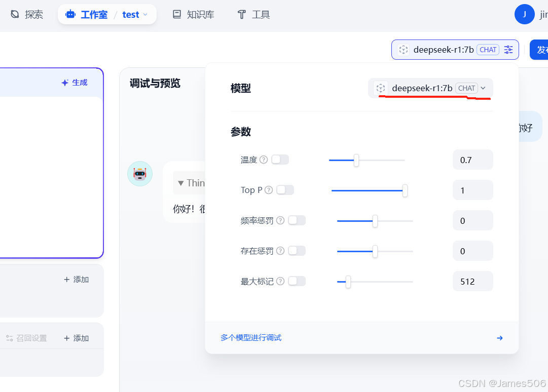The image size is (548, 392).
Task: Click the Top P help icon
Action: [268, 190]
